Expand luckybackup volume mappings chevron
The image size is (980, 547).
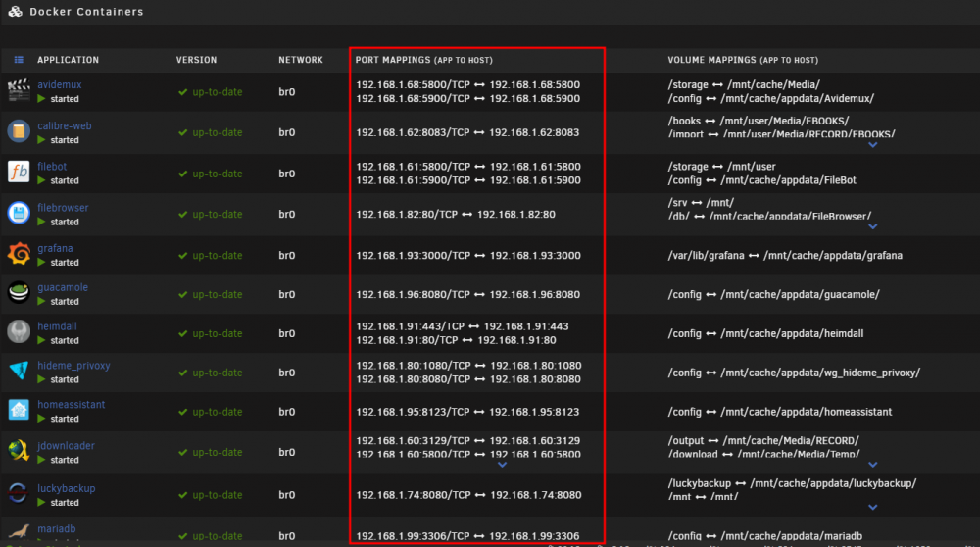pyautogui.click(x=873, y=508)
